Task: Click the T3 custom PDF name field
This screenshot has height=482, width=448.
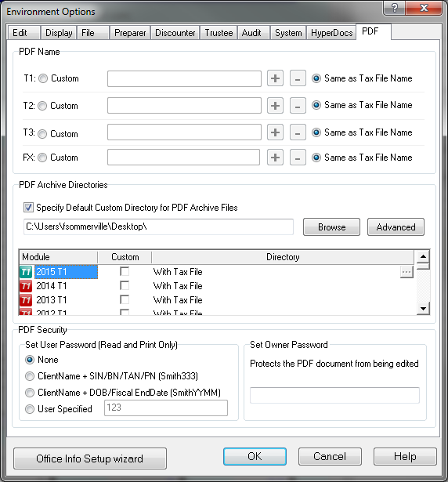Action: coord(184,132)
